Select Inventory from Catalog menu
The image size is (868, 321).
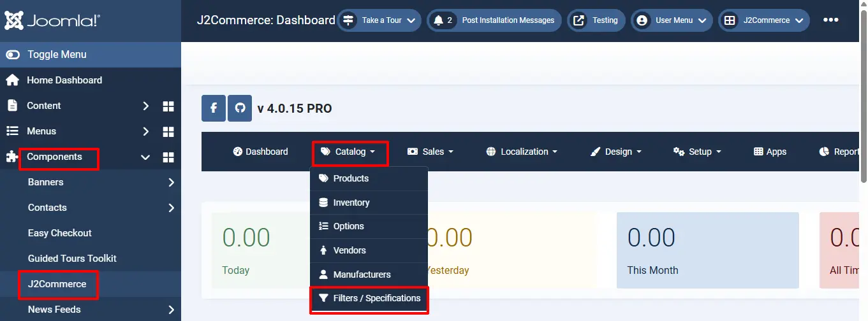[369, 203]
